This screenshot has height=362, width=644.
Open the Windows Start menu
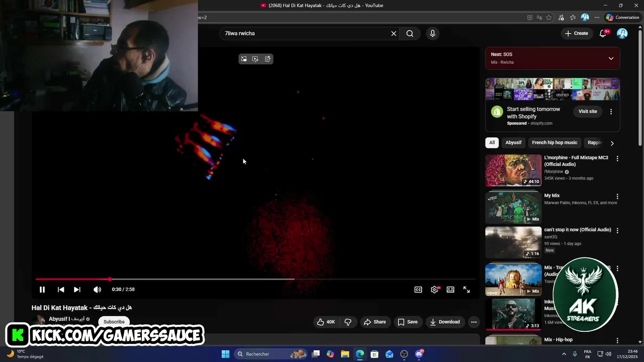pos(225,354)
